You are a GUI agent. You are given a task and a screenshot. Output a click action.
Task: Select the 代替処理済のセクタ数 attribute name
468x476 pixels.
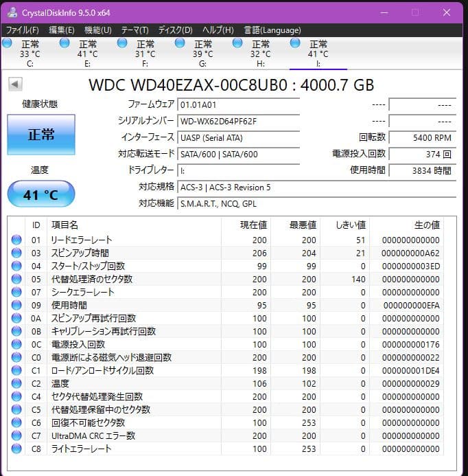tap(91, 279)
